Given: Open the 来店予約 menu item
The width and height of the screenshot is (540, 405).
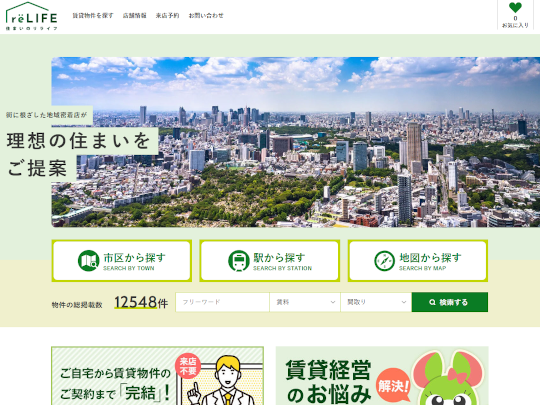Looking at the screenshot, I should pyautogui.click(x=167, y=15).
